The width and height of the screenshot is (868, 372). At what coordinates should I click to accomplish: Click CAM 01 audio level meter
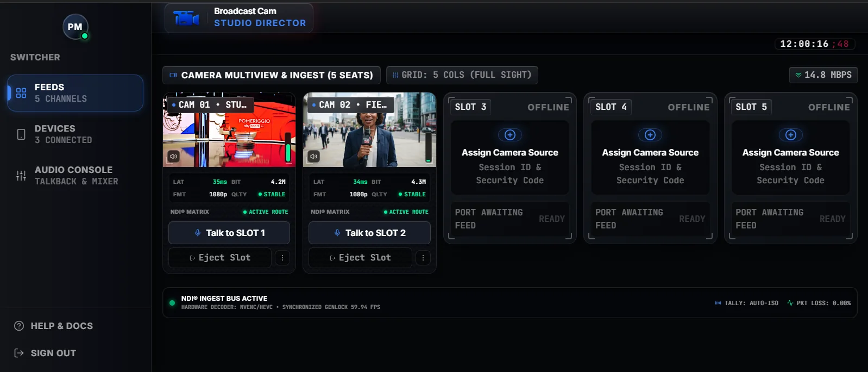click(x=288, y=146)
